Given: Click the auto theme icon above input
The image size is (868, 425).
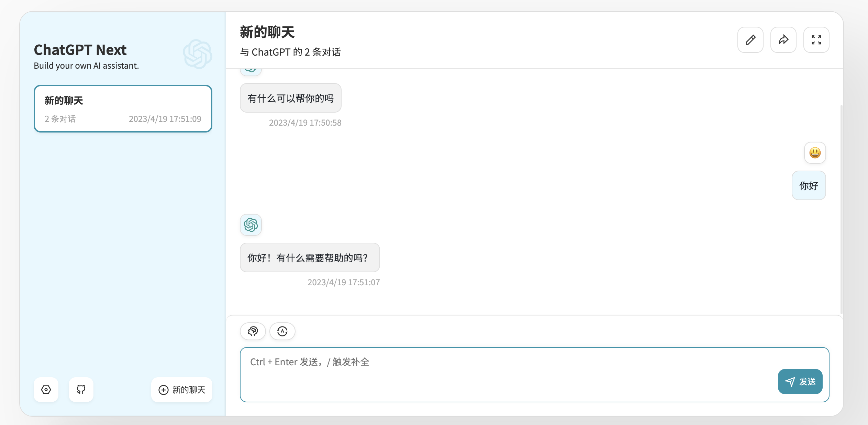Looking at the screenshot, I should coord(282,331).
